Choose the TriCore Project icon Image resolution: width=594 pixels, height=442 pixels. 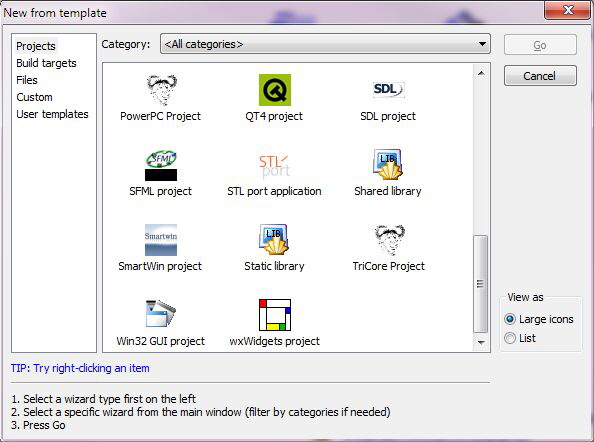click(x=389, y=240)
